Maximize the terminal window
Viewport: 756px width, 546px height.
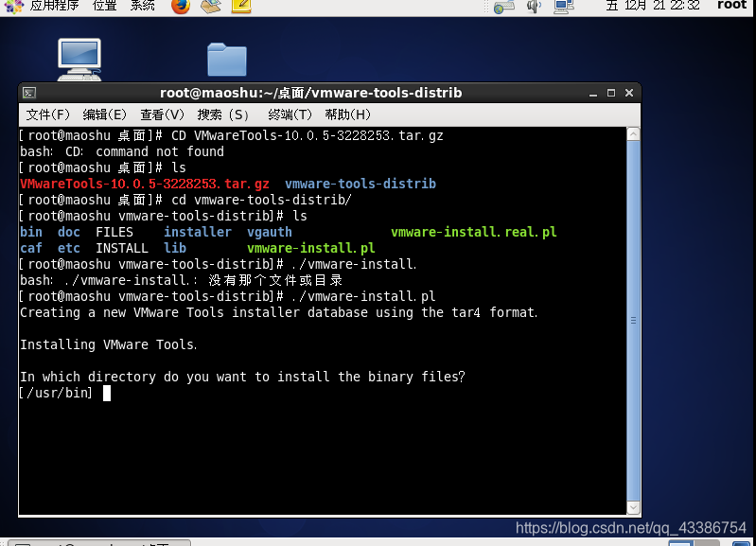pos(611,93)
